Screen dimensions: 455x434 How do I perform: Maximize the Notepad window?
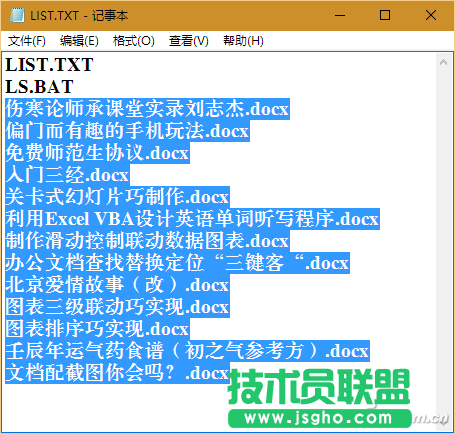coord(385,15)
